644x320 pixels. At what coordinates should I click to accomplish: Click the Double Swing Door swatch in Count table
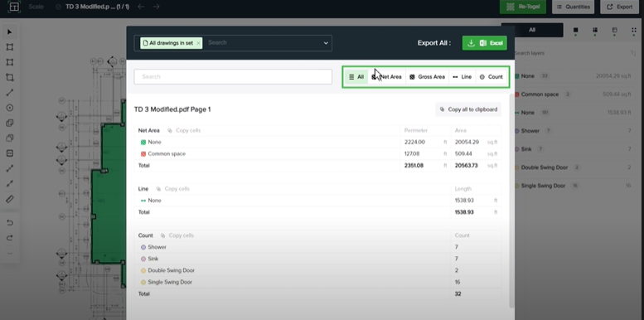[x=143, y=271]
